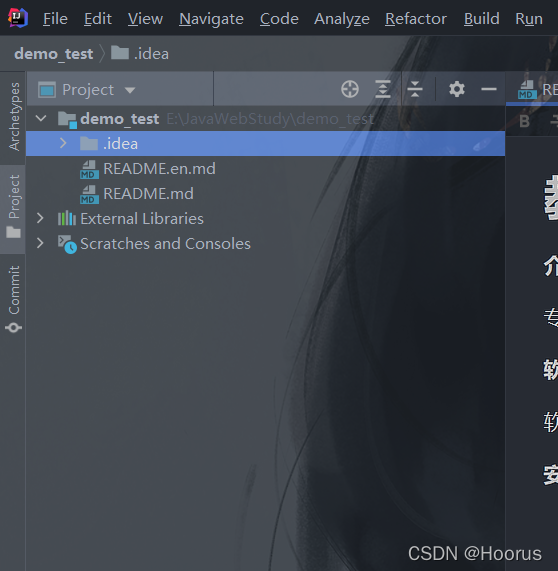Select the .idea folder row
Image resolution: width=558 pixels, height=571 pixels.
[x=266, y=143]
